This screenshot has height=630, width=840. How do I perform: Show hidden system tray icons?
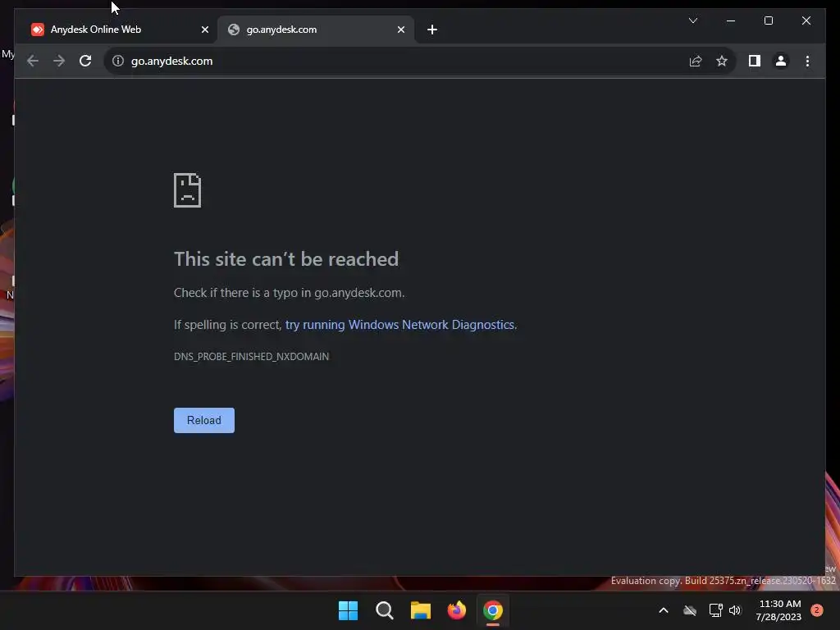[663, 610]
